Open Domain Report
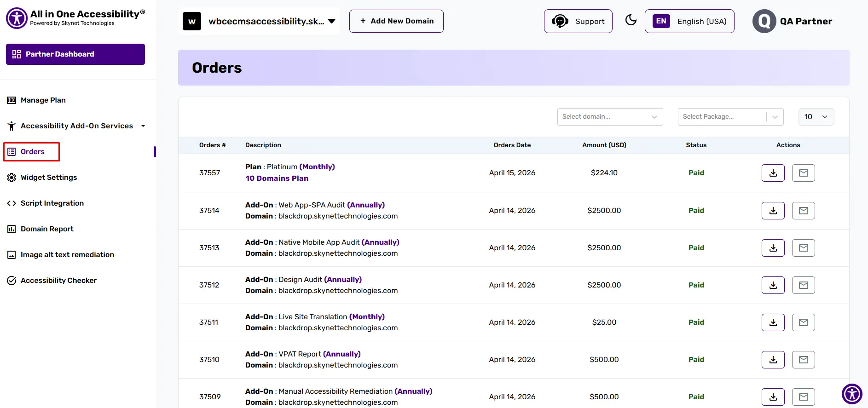The width and height of the screenshot is (868, 408). [40, 229]
